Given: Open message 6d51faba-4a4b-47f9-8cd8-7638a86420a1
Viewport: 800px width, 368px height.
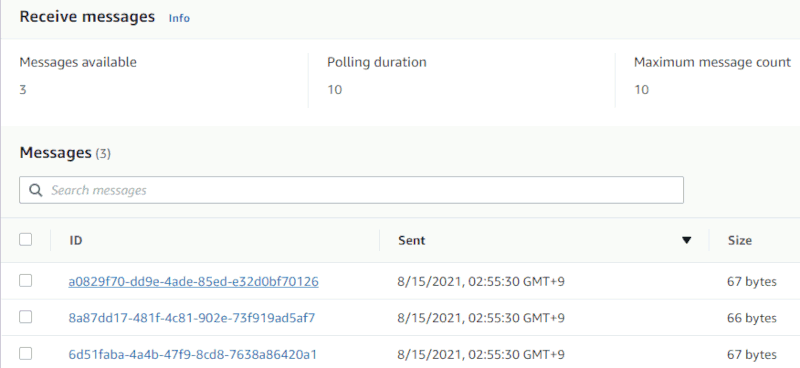Looking at the screenshot, I should click(192, 354).
